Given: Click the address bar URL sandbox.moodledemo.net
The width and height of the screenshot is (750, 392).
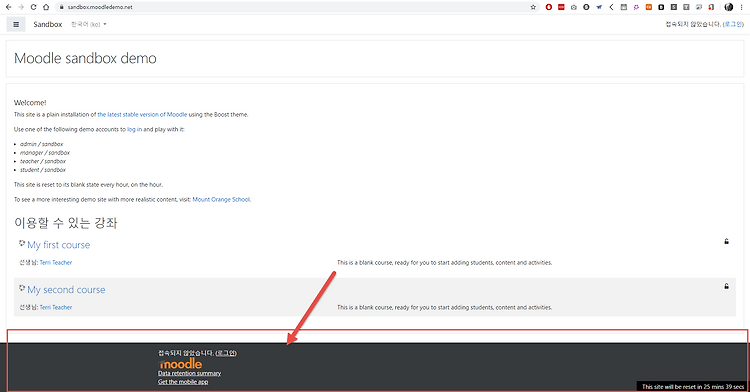Looking at the screenshot, I should (x=100, y=7).
